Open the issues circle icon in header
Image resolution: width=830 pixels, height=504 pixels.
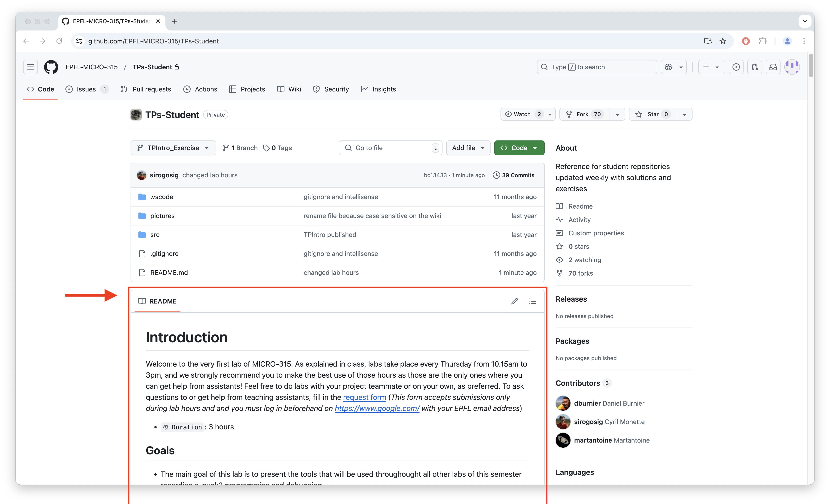tap(736, 67)
